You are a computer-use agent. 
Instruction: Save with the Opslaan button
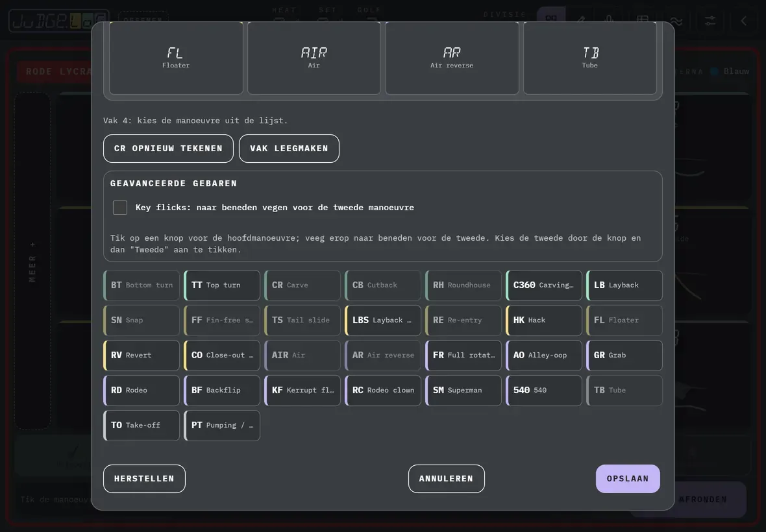tap(628, 479)
